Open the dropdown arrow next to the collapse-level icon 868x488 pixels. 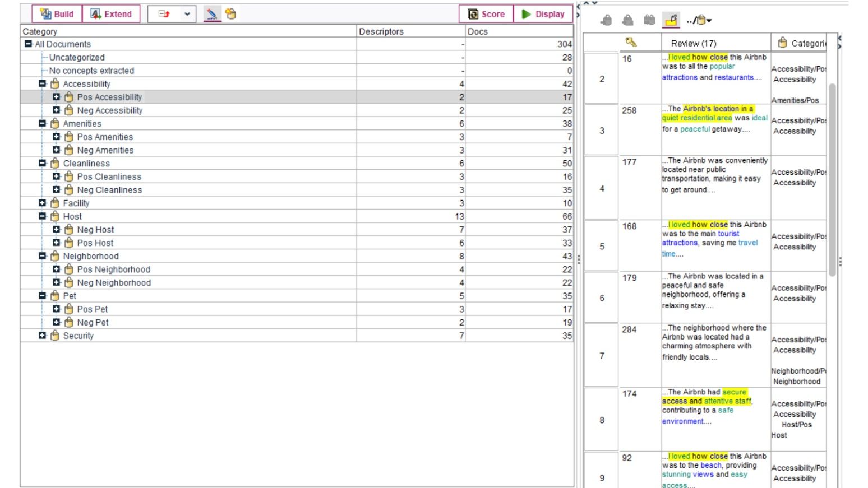point(187,14)
